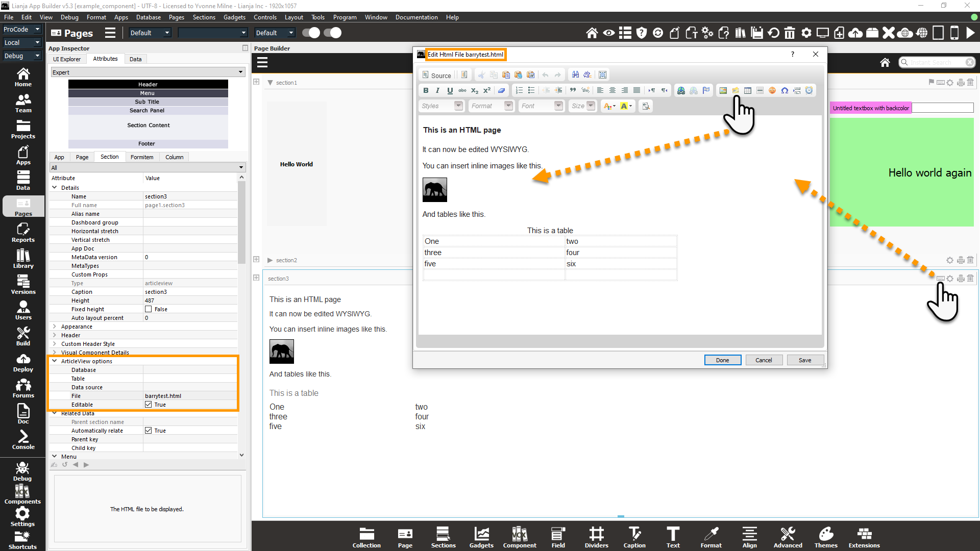Click the Insert Link icon
This screenshot has height=551, width=980.
click(681, 90)
